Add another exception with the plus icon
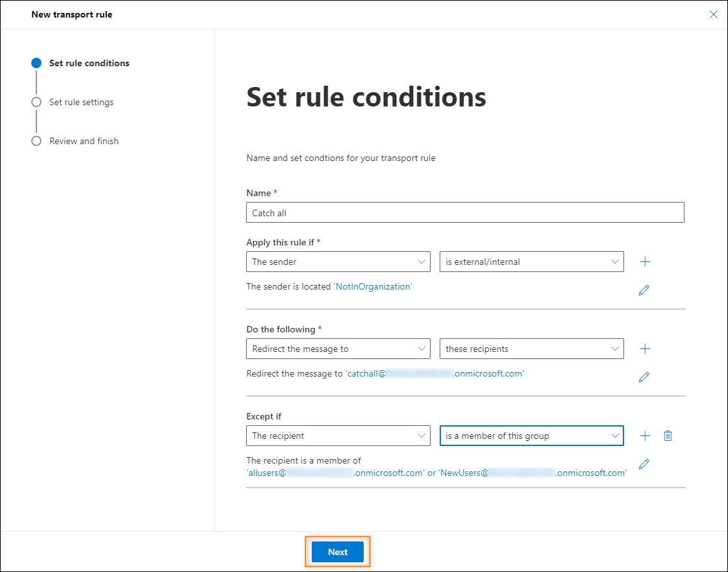This screenshot has width=728, height=572. click(x=645, y=436)
